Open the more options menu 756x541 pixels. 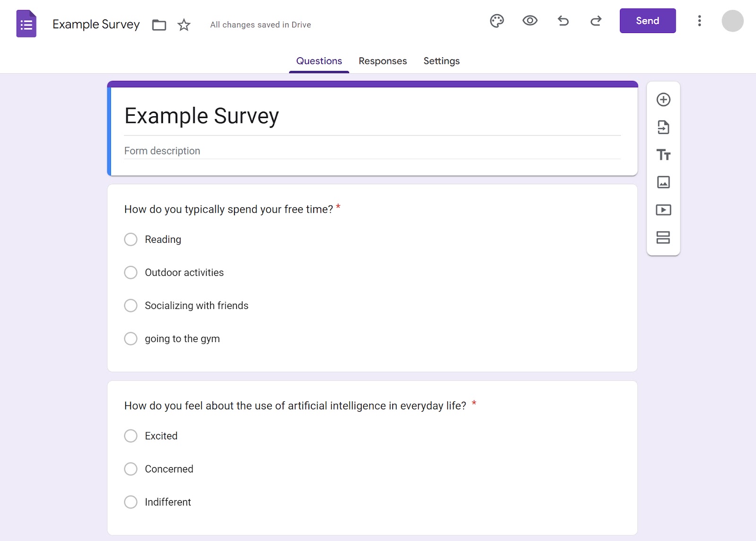[x=699, y=21]
